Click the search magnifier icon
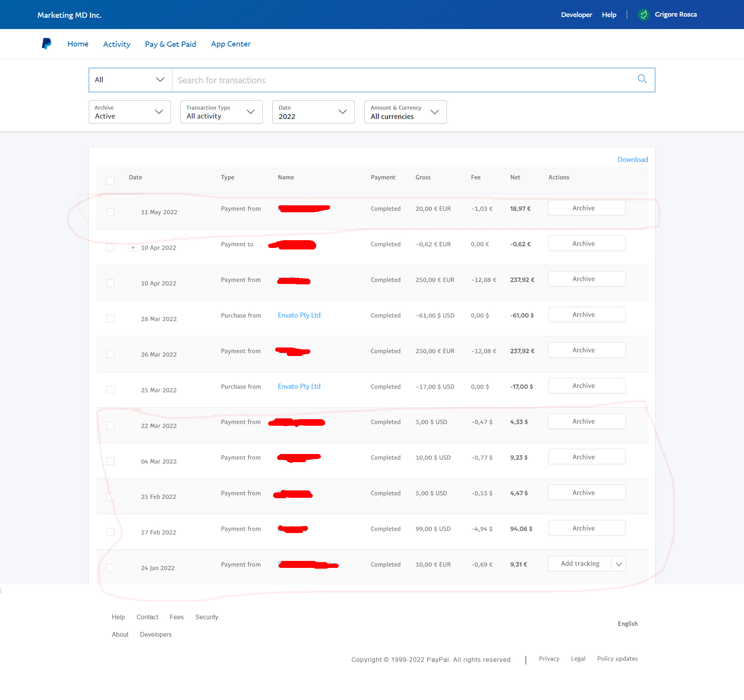Screen dimensions: 744x700 pyautogui.click(x=642, y=79)
